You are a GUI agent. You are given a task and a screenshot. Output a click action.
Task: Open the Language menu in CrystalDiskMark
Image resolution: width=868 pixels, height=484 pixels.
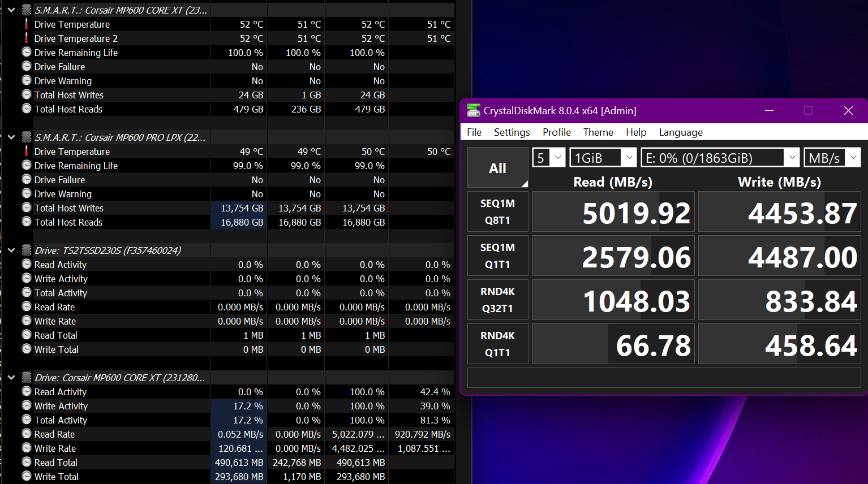[681, 132]
